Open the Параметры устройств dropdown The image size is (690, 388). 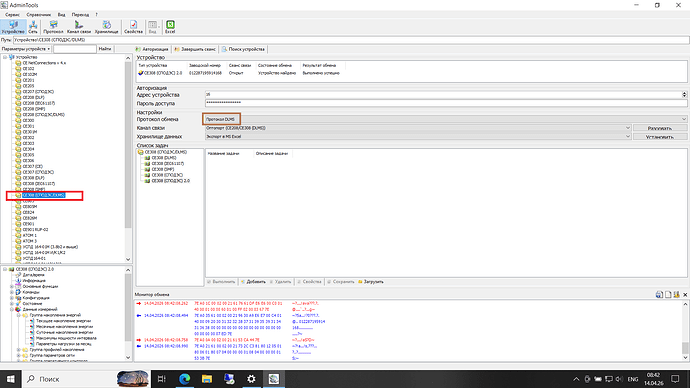(x=26, y=49)
